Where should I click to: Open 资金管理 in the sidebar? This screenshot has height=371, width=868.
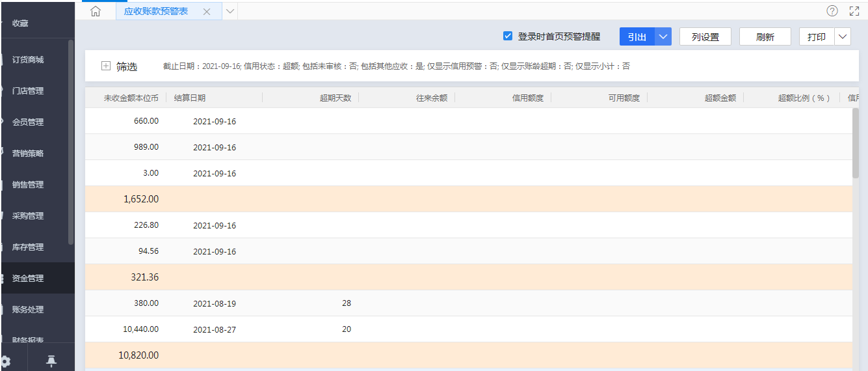28,278
